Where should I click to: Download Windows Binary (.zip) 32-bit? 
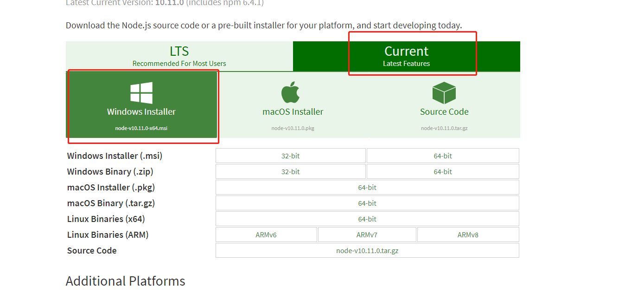coord(291,172)
